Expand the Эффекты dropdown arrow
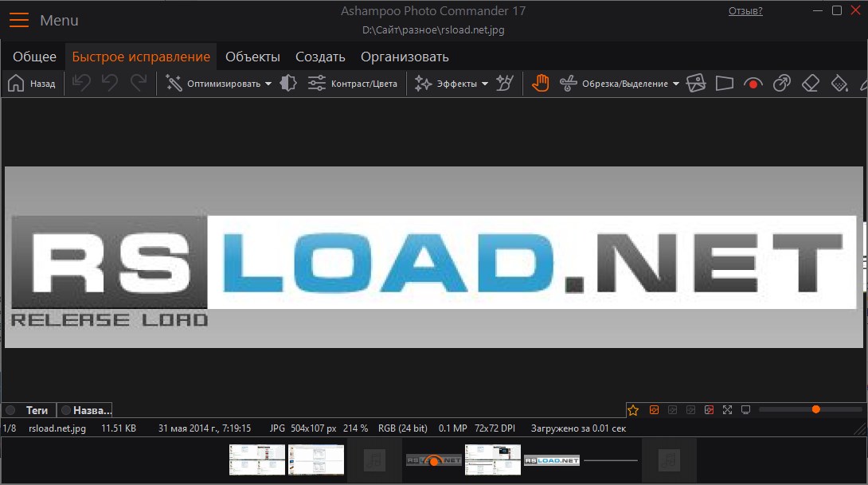The image size is (868, 485). tap(485, 84)
